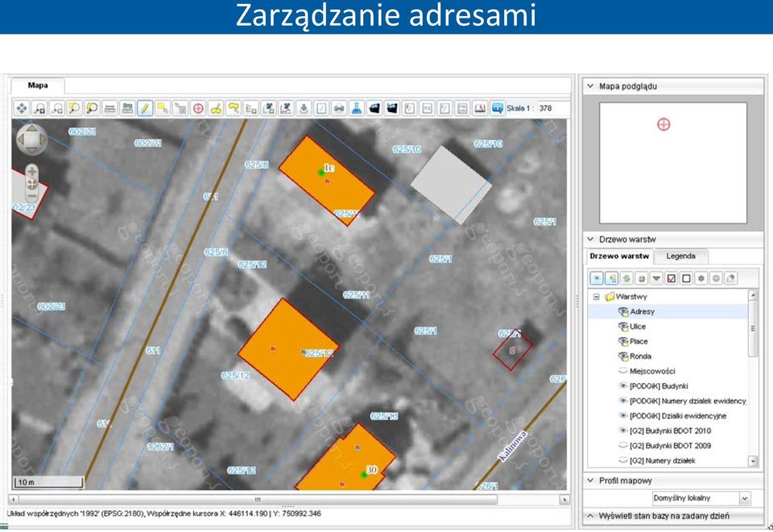The image size is (773, 532).
Task: Click the layer tree vertical scrollbar thumb
Action: 753,328
